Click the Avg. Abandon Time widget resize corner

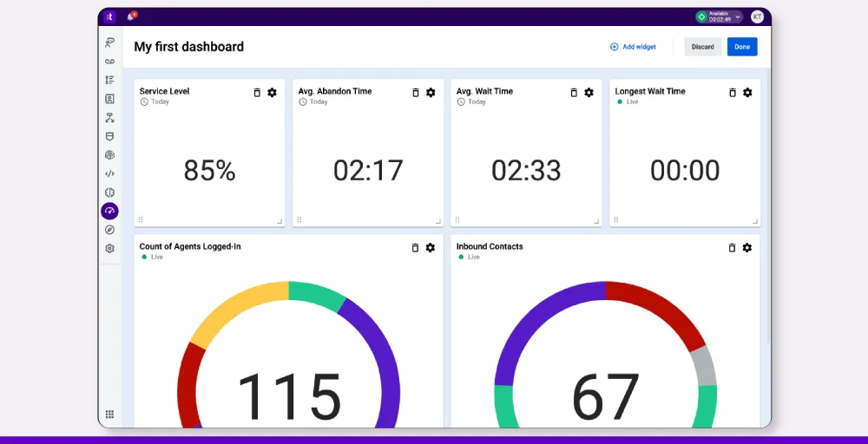(438, 221)
